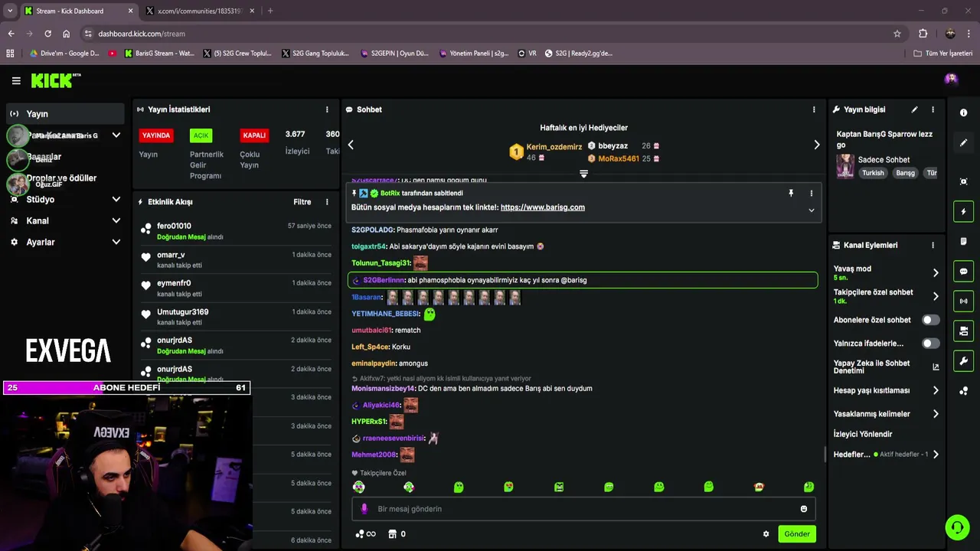Open pinned message three-dot options
Viewport: 980px width, 551px height.
pos(812,194)
